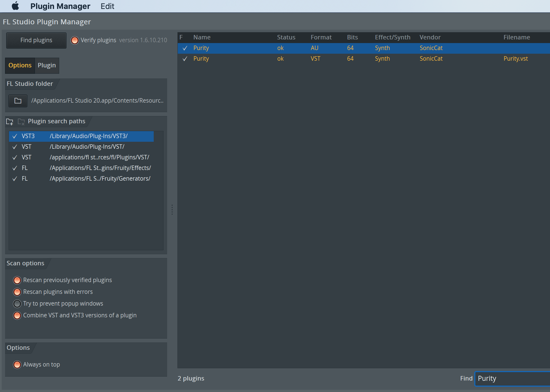The image size is (550, 392).
Task: Uncheck the Plugins/VST/ applications path checkmark
Action: [x=15, y=158]
